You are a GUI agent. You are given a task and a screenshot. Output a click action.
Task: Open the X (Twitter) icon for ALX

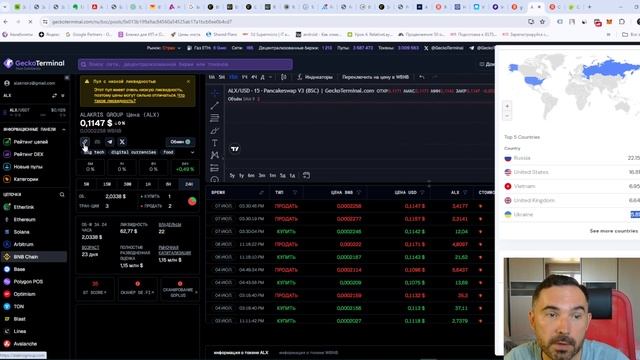coord(122,142)
